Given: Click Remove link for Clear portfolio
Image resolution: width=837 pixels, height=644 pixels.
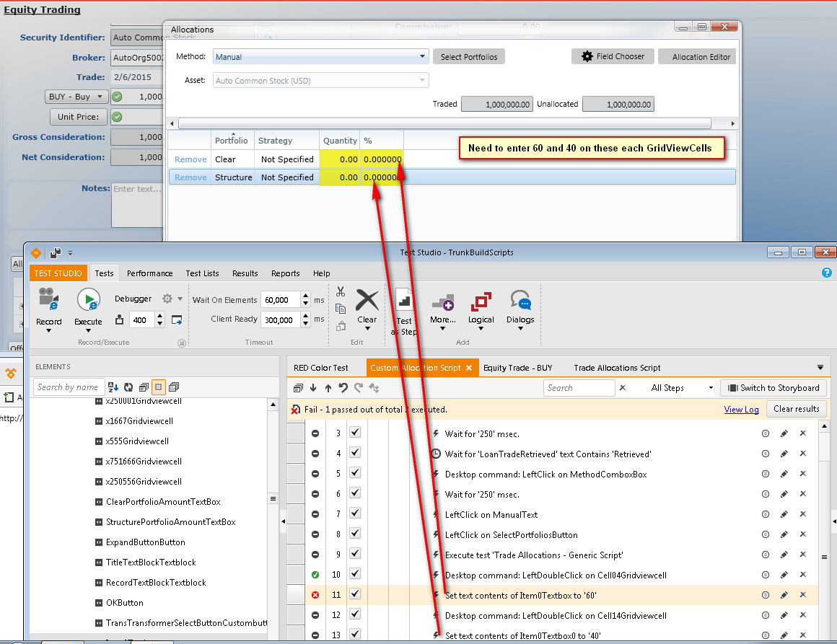Looking at the screenshot, I should pos(190,159).
